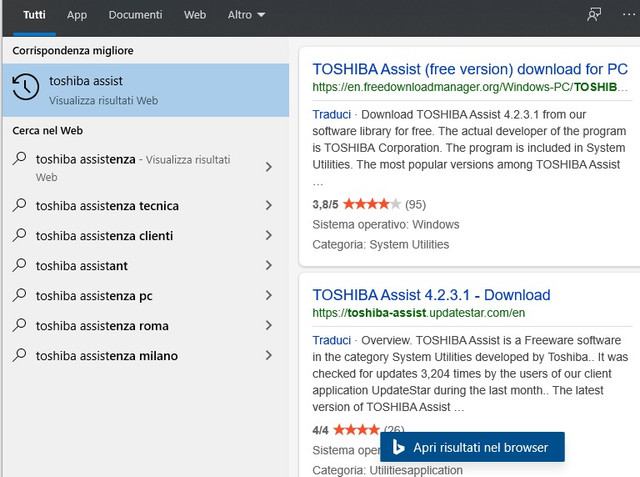Click the Corrispondenza migliore heading
Screen dimensions: 640x477
point(73,51)
